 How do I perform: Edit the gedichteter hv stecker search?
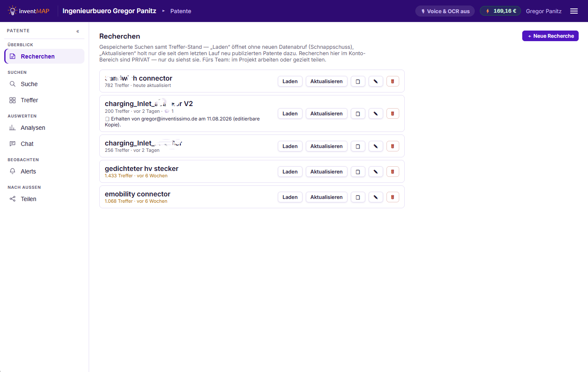pyautogui.click(x=376, y=172)
